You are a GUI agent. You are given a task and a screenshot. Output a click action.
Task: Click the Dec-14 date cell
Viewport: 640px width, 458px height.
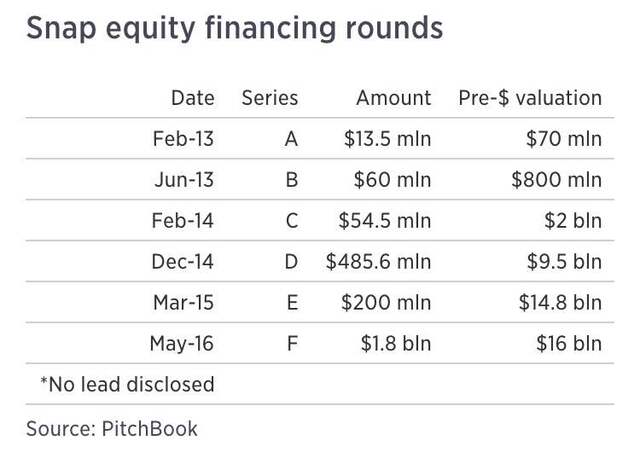pyautogui.click(x=182, y=262)
